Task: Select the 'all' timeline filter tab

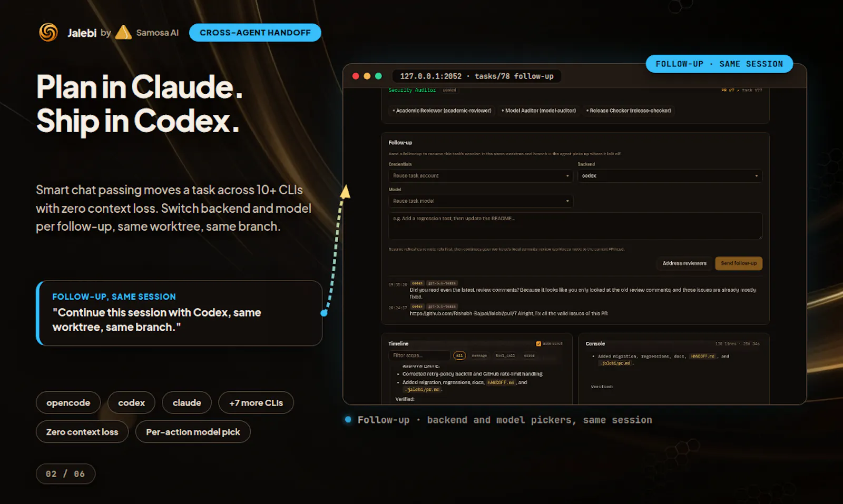Action: coord(459,355)
